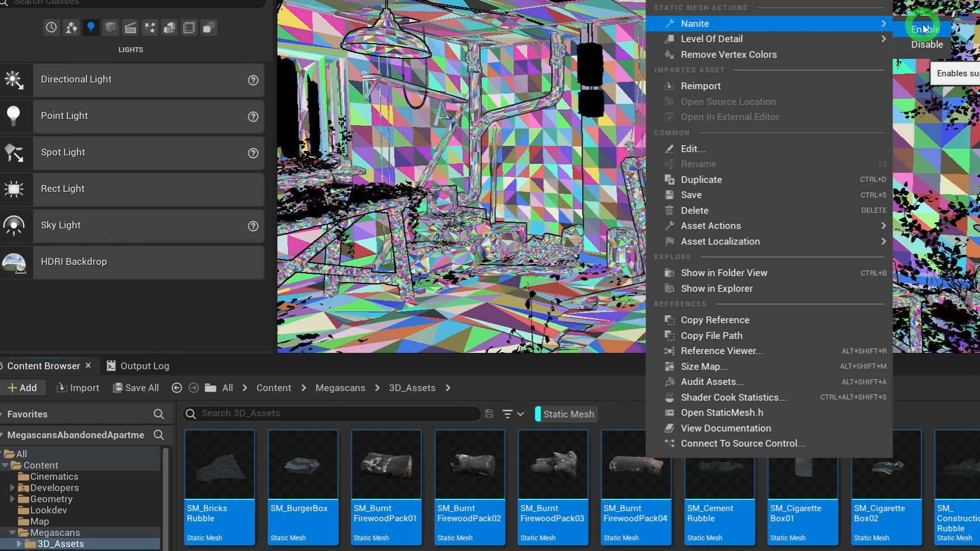Toggle the Static Mesh filter pill
Viewport: 980px width, 551px height.
pyautogui.click(x=567, y=414)
